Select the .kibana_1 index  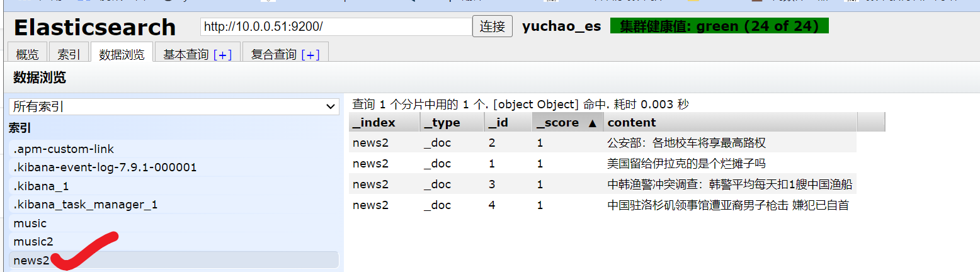[x=41, y=186]
